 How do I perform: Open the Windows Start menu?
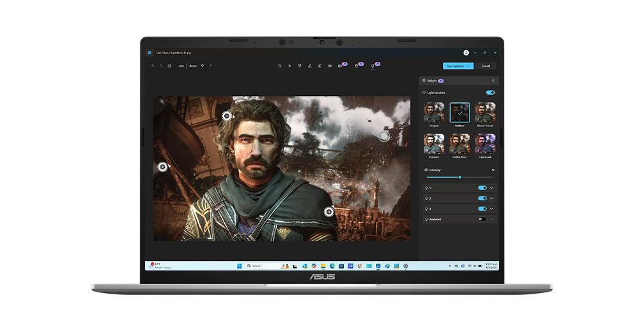click(239, 266)
